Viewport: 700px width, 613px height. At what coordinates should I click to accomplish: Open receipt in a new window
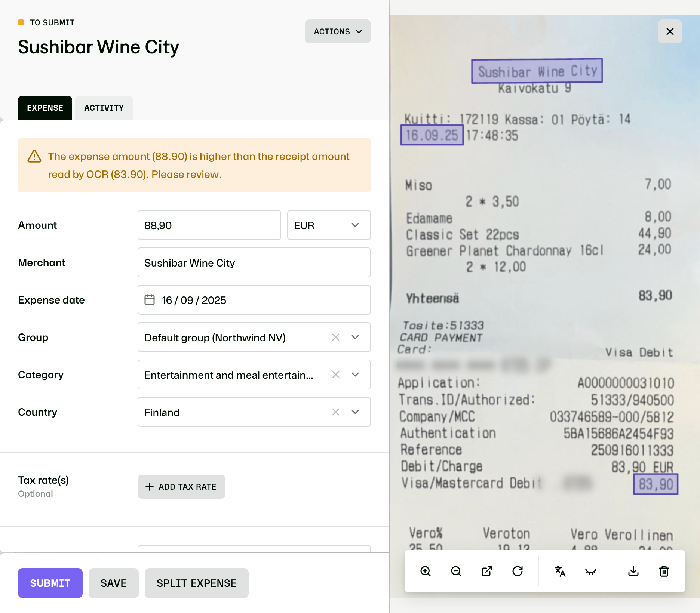tap(487, 571)
